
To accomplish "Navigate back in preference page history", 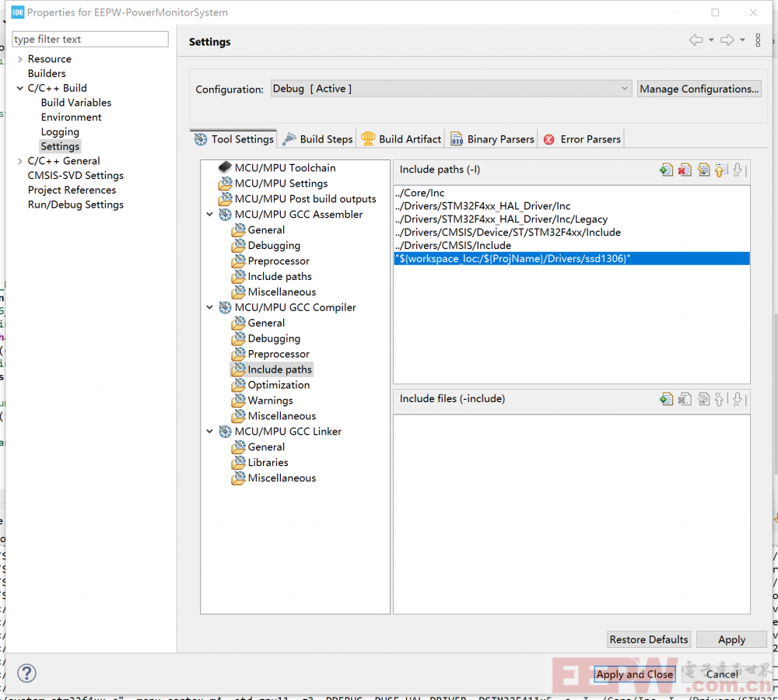I will pyautogui.click(x=696, y=40).
